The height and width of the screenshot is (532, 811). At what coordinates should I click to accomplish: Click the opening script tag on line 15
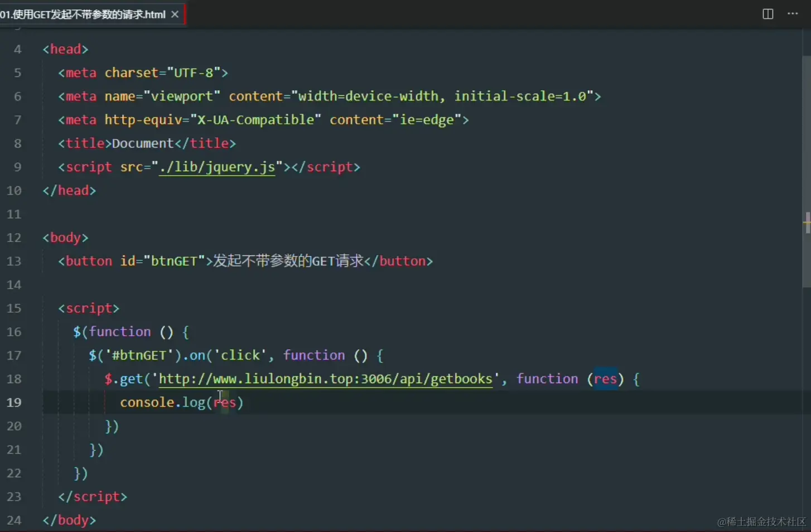point(89,308)
